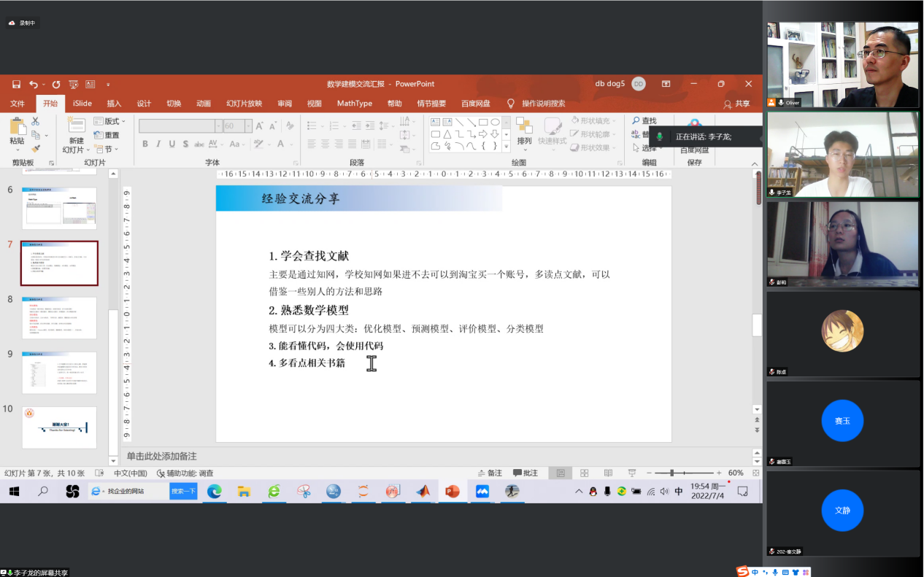Undo the last action in PowerPoint

[34, 85]
